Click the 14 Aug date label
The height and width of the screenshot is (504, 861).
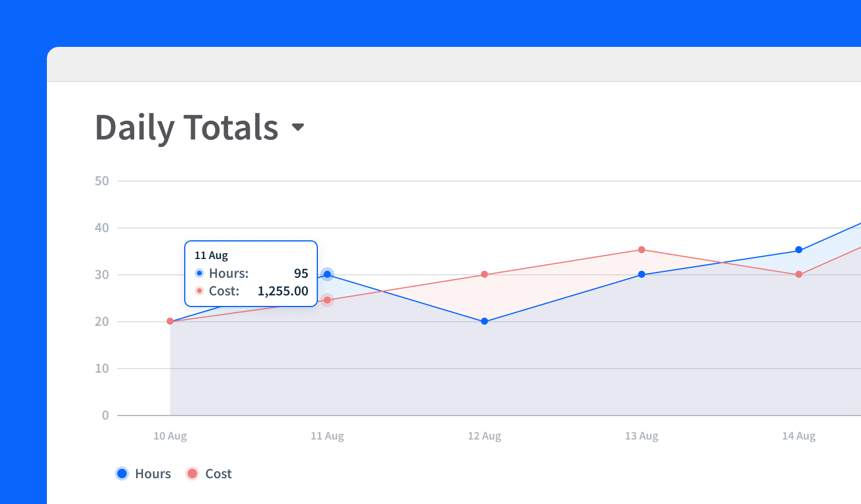[x=799, y=435]
